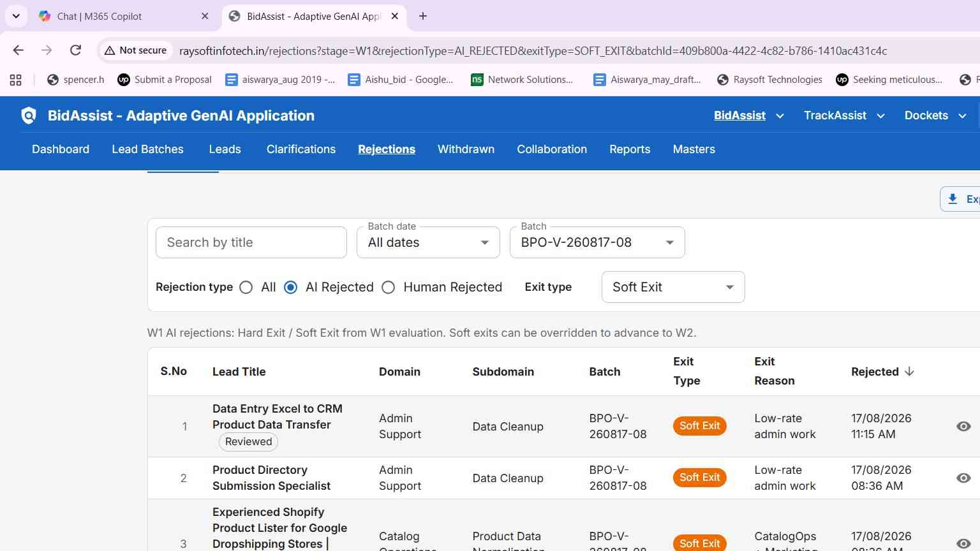980x551 pixels.
Task: Expand the Soft Exit exit type dropdown
Action: point(673,287)
